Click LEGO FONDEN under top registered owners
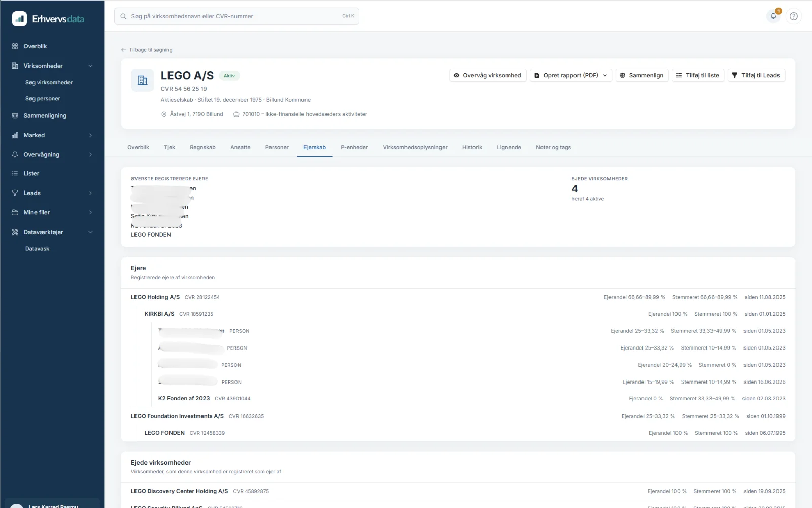This screenshot has height=508, width=812. coord(151,235)
